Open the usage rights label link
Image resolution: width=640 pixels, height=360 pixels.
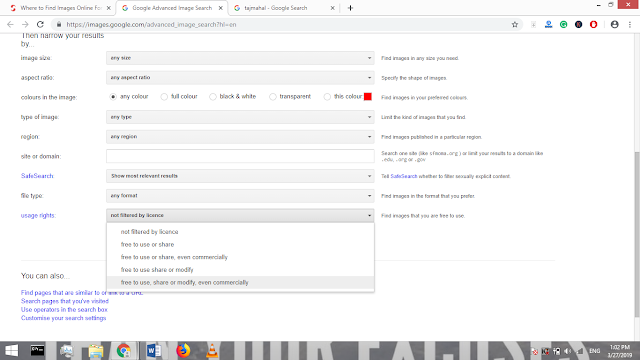38,216
